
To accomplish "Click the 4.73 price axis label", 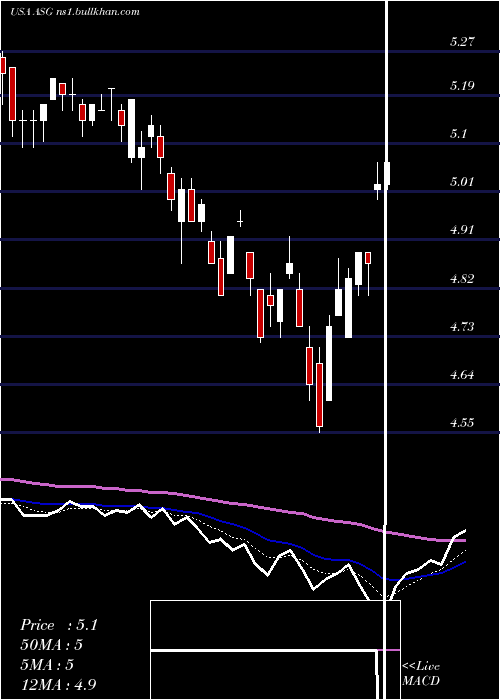I will (x=462, y=326).
